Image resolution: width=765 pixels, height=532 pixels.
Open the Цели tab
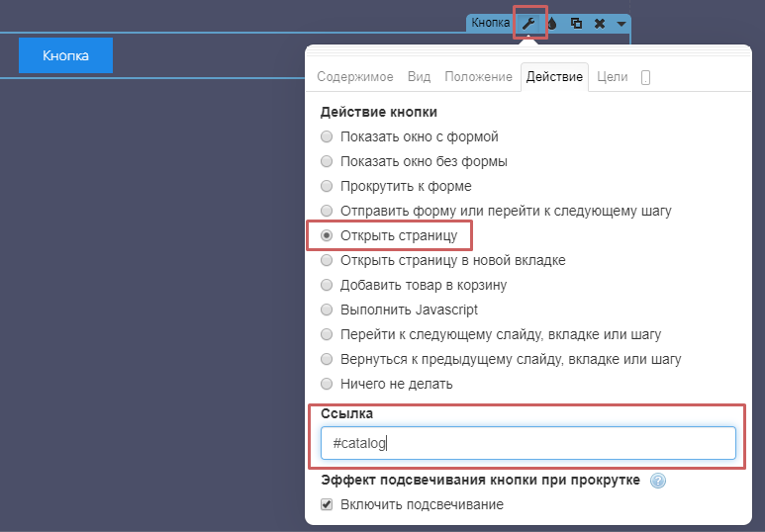click(613, 77)
